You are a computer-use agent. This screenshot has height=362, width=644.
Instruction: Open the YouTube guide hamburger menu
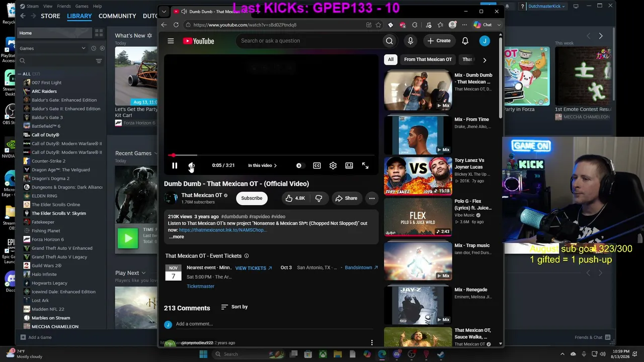(171, 41)
